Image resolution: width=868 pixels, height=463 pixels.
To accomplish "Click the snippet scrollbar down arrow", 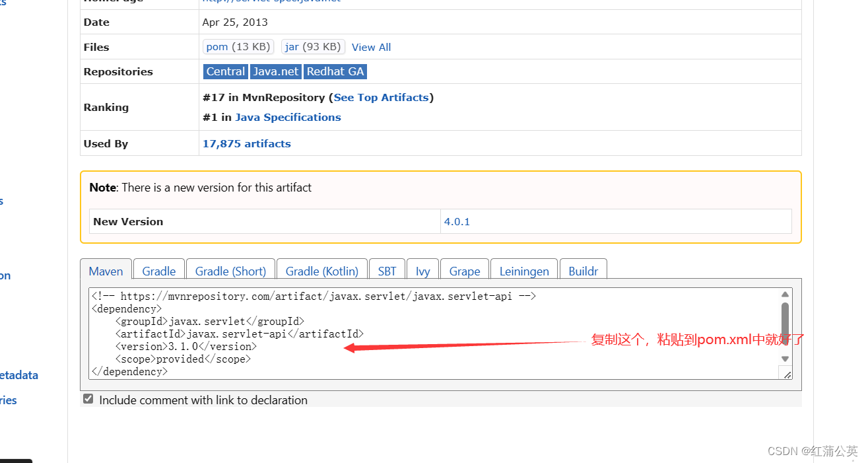I will click(x=785, y=359).
